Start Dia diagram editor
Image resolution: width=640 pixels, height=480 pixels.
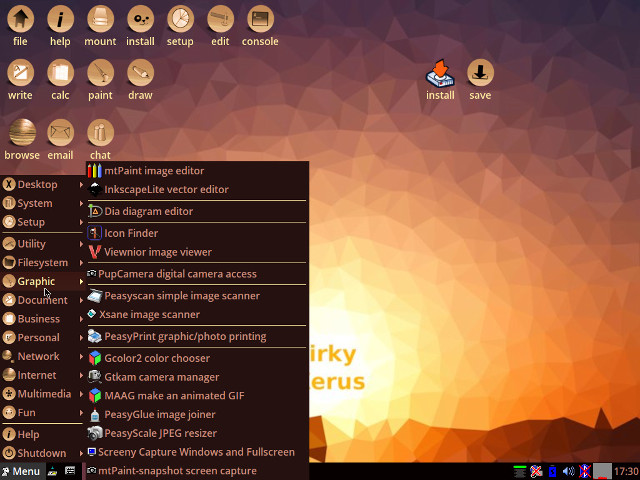(197, 211)
